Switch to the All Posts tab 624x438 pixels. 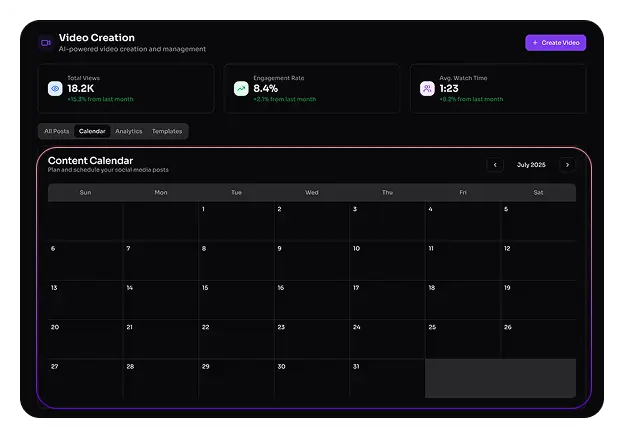[56, 131]
